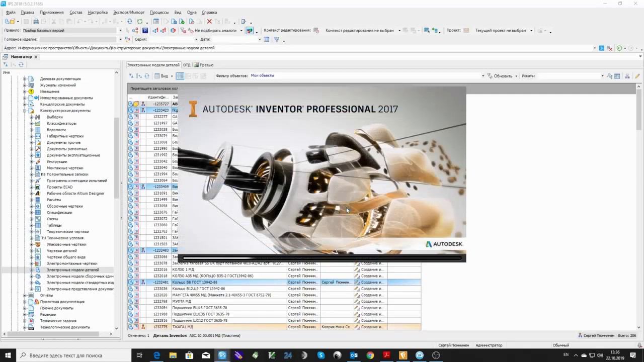
Task: Click EN language indicator in system tray
Action: coord(566,355)
